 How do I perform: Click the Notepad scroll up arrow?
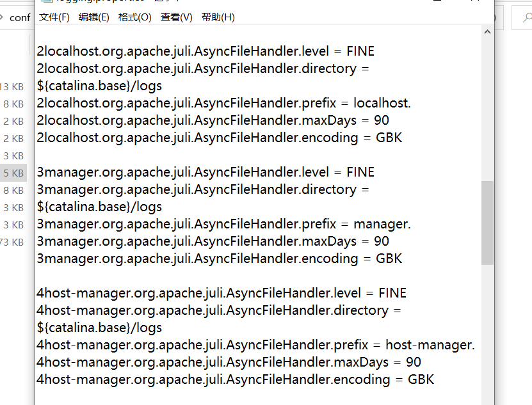pos(488,32)
